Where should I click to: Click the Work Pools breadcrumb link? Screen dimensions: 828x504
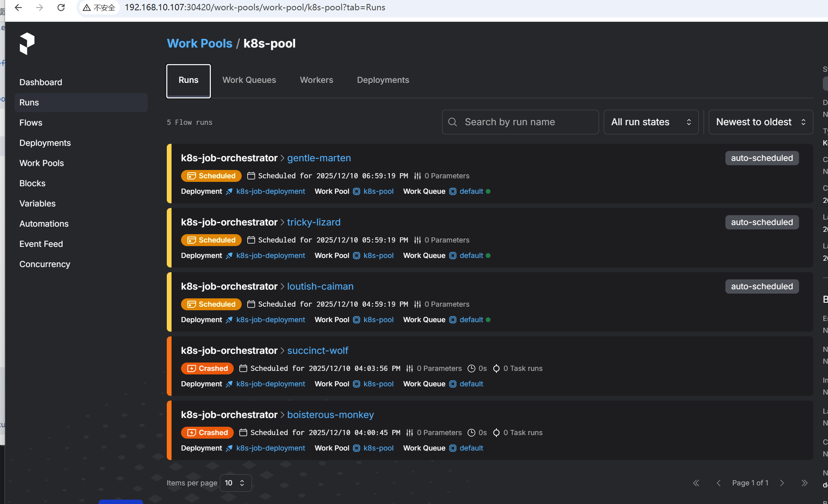pyautogui.click(x=199, y=44)
